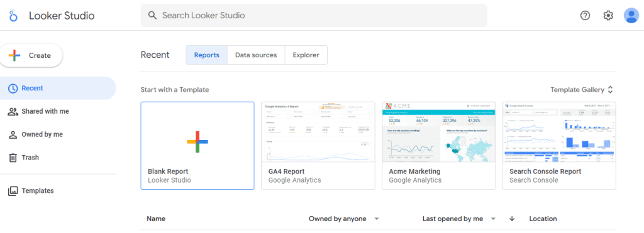
Task: Open the Last opened by me dropdown
Action: coord(459,219)
